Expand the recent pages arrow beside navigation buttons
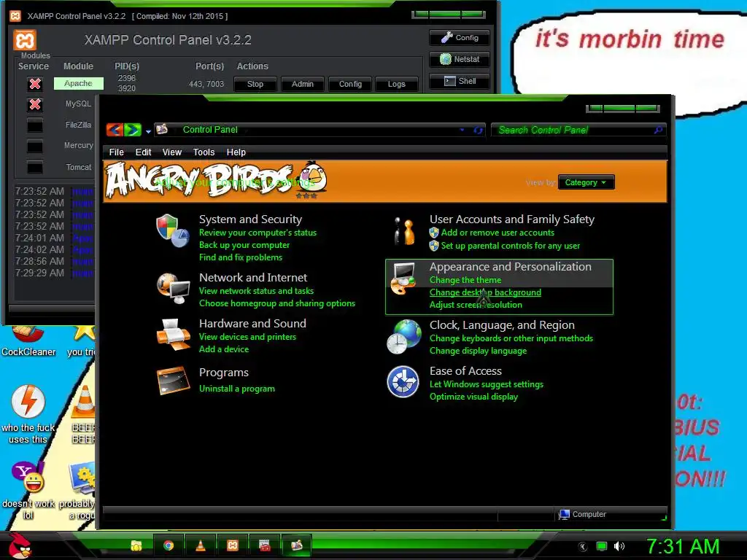Viewport: 747px width, 560px height. (x=148, y=131)
